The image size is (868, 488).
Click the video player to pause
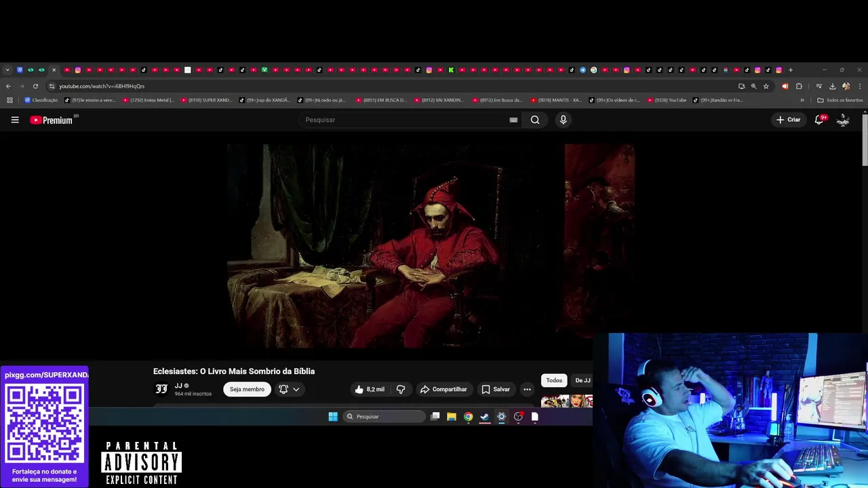431,245
